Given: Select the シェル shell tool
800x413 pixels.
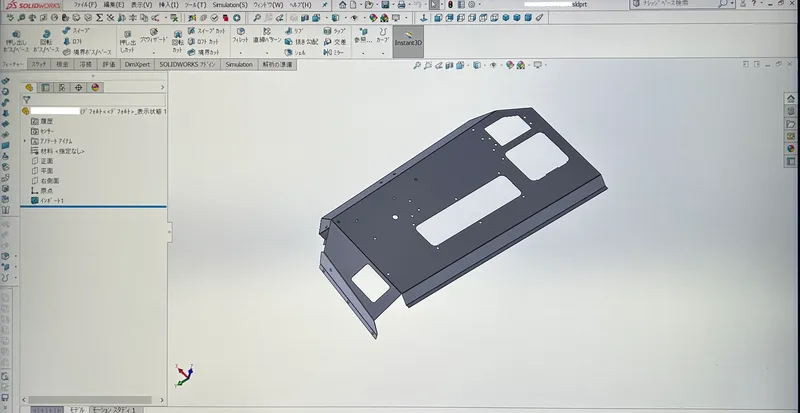Looking at the screenshot, I should pyautogui.click(x=295, y=52).
